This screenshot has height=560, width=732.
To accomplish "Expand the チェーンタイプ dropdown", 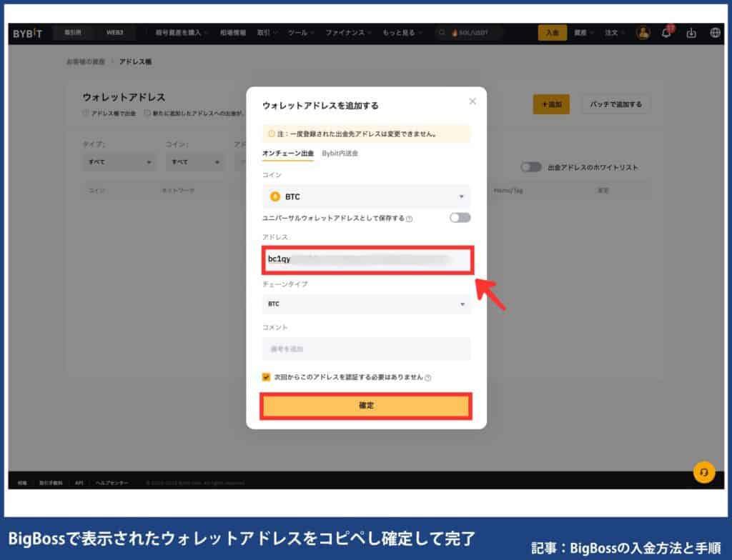I will coord(366,304).
